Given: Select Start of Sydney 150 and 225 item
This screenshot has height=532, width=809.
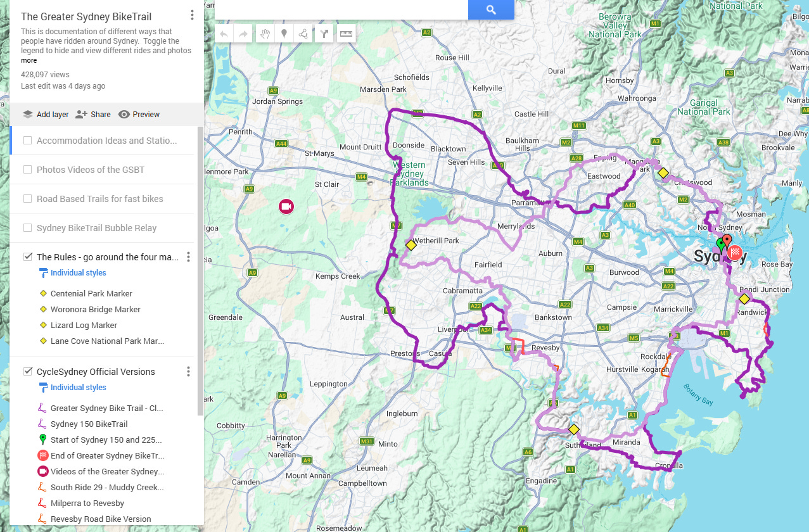Looking at the screenshot, I should [x=106, y=440].
